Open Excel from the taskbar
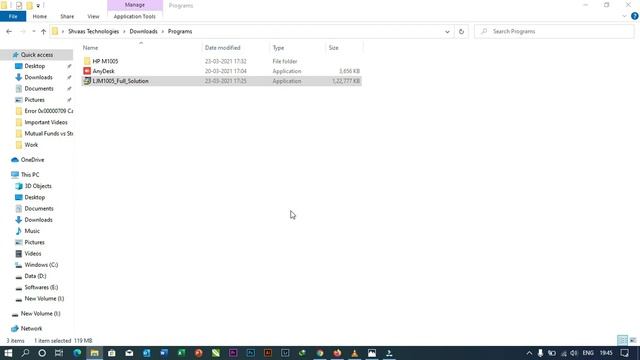Viewport: 640px width, 360px height. point(181,353)
